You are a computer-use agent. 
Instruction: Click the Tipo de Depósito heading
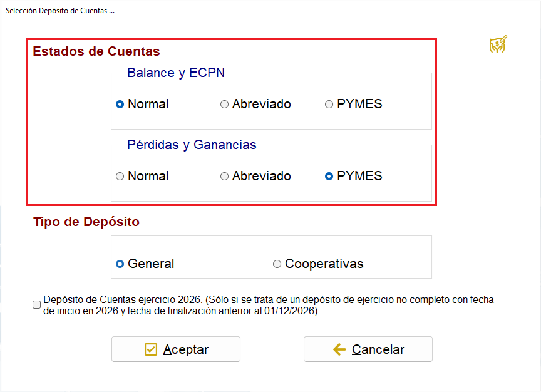86,222
